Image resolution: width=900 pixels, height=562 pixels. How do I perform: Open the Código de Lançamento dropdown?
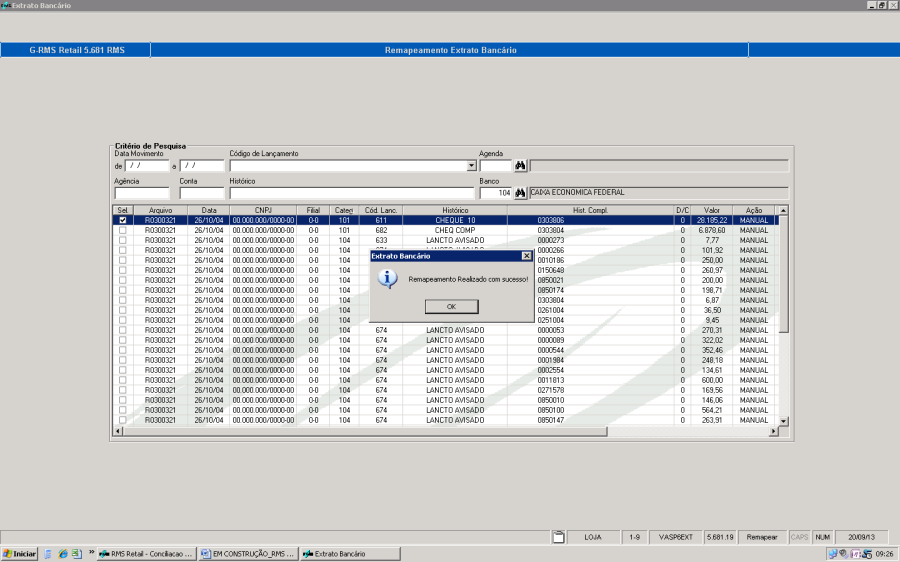[471, 166]
